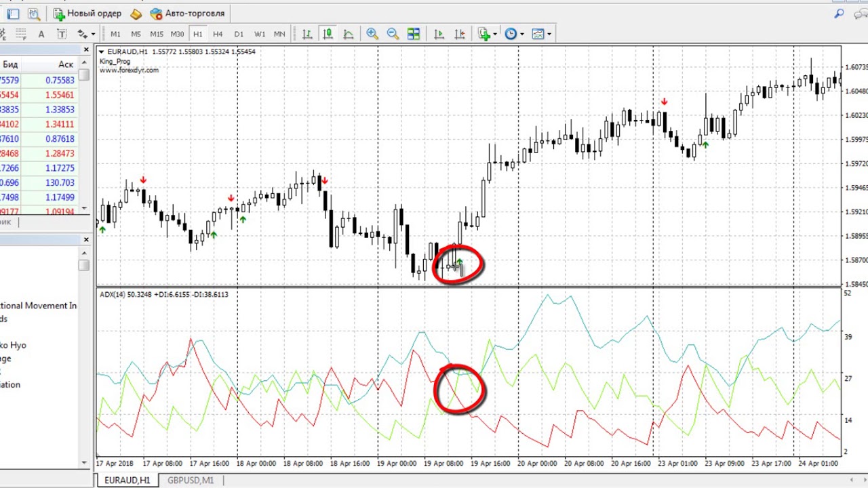
Task: Select the M5 timeframe
Action: [x=136, y=34]
